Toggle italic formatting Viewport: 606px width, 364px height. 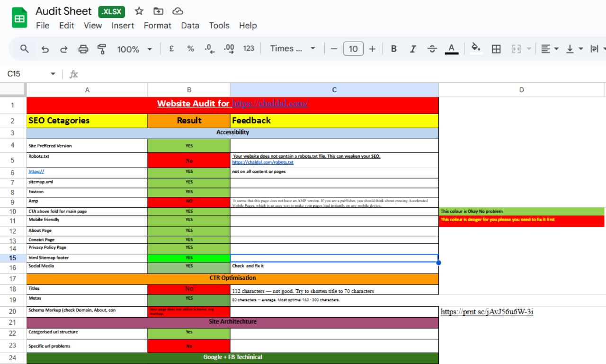coord(412,49)
